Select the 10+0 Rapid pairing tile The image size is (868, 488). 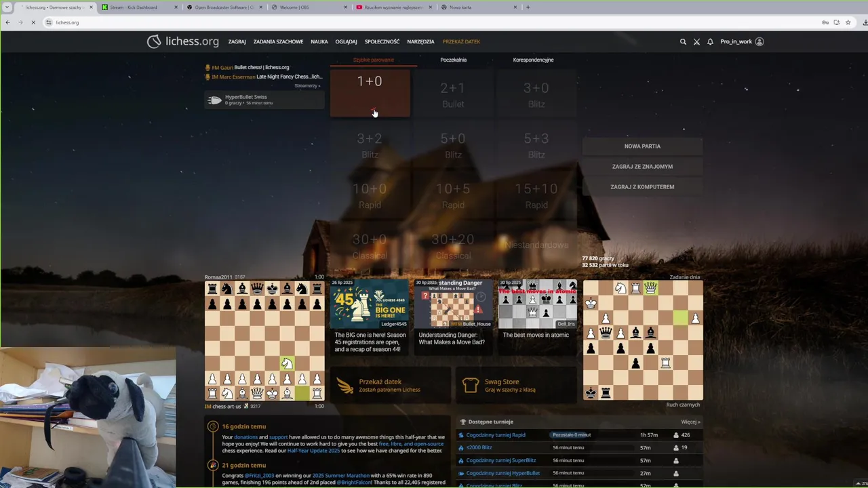click(370, 196)
